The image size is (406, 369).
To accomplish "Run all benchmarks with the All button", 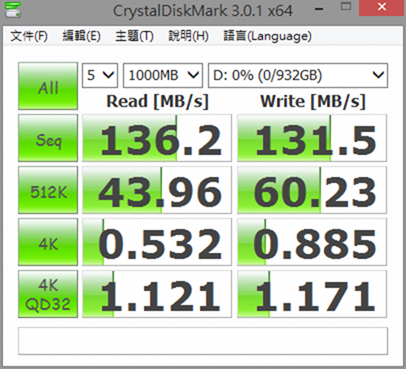I will [x=48, y=86].
